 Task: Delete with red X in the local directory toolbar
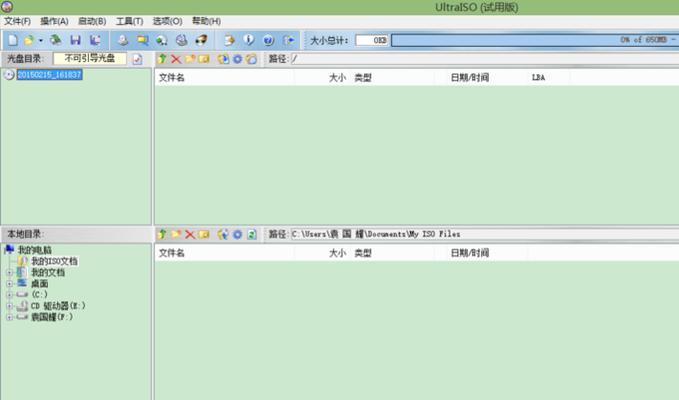point(190,234)
